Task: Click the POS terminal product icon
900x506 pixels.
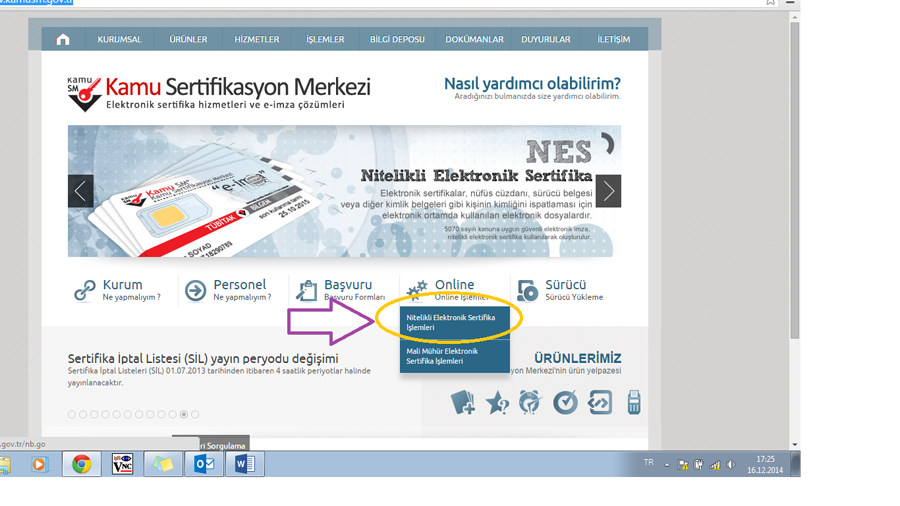Action: 634,402
